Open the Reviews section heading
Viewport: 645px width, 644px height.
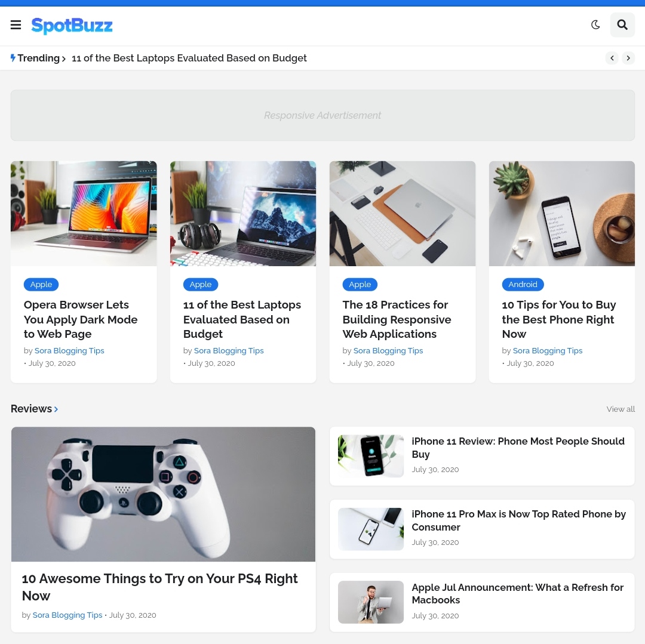click(31, 408)
